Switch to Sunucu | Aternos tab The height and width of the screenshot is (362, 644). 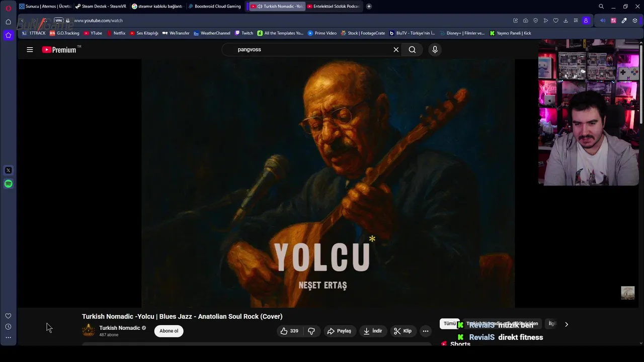click(x=45, y=7)
